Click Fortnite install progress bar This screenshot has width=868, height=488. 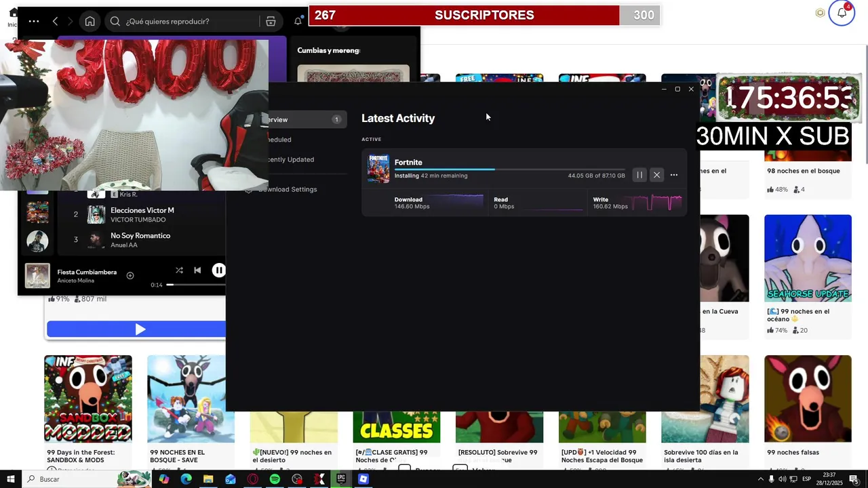[509, 169]
